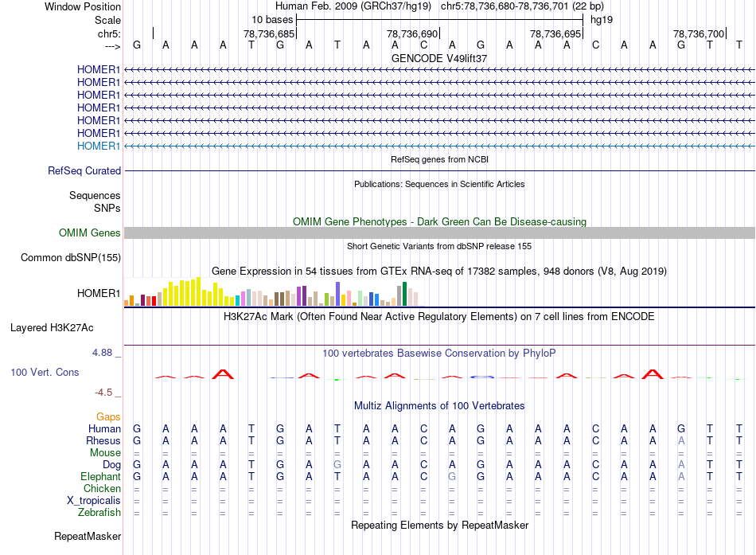Click Human Feb. 2009 (GRCh37/hg19) assembly text
This screenshot has width=756, height=555.
(x=353, y=6)
